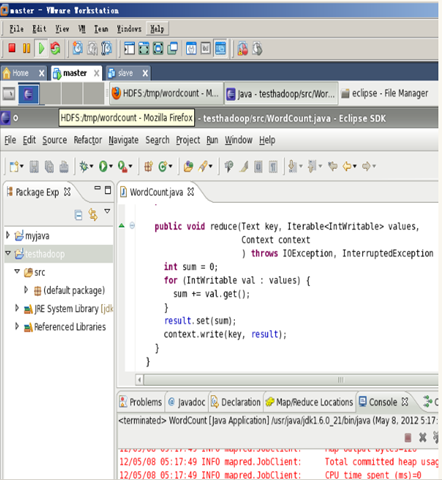Click the New Java Package icon
This screenshot has height=480, width=442.
pyautogui.click(x=148, y=166)
